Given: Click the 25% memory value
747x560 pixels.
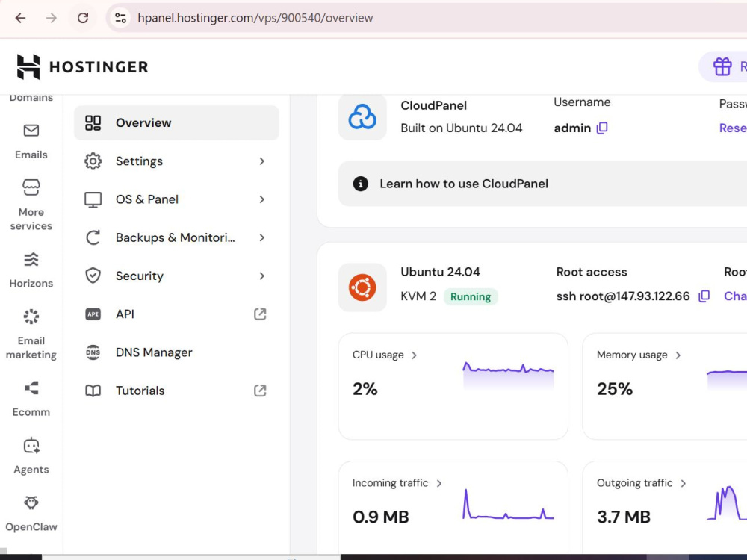Looking at the screenshot, I should [615, 389].
